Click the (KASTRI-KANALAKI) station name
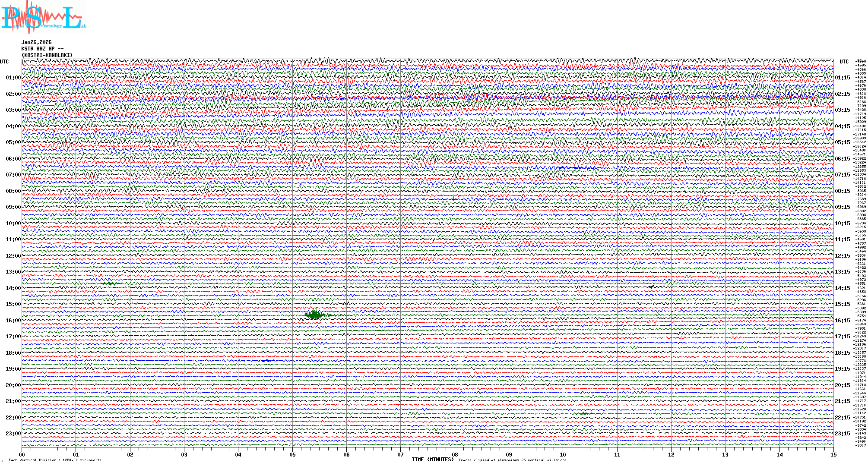 [47, 55]
